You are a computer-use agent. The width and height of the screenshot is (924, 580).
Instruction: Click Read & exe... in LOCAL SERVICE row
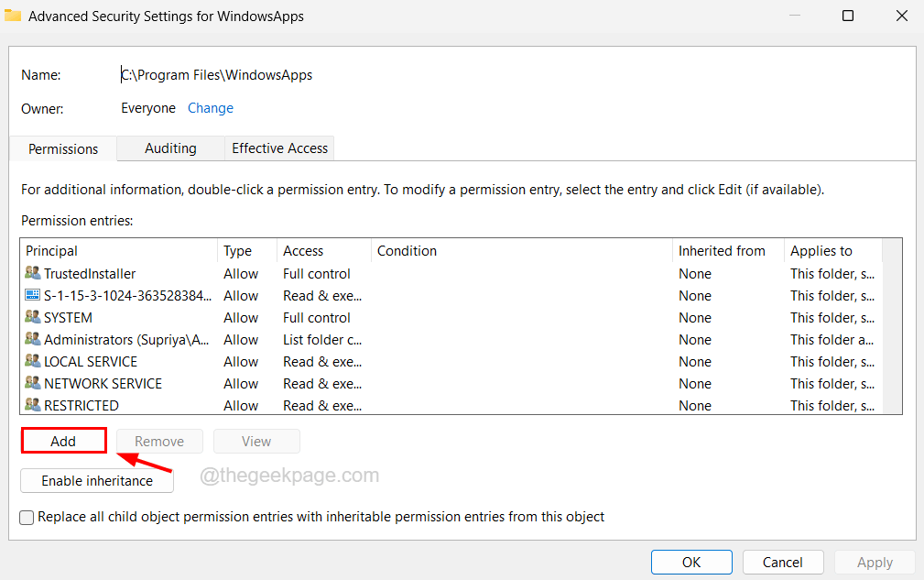pos(322,361)
